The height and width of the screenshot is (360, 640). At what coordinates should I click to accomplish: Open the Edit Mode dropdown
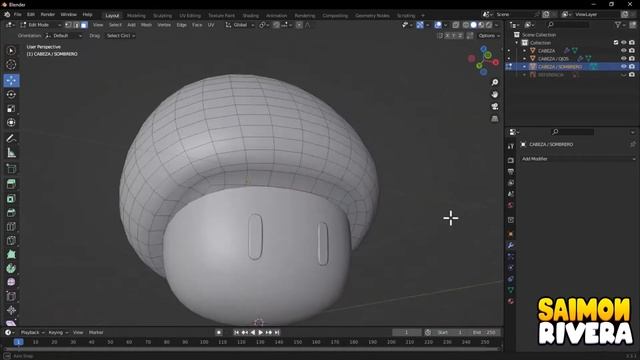(x=40, y=25)
